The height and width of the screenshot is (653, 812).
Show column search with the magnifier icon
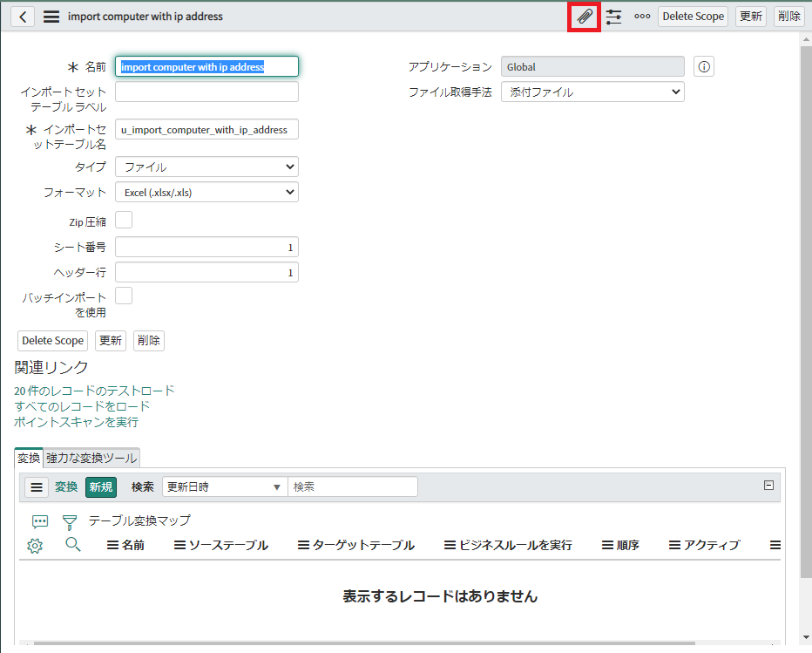click(x=73, y=544)
